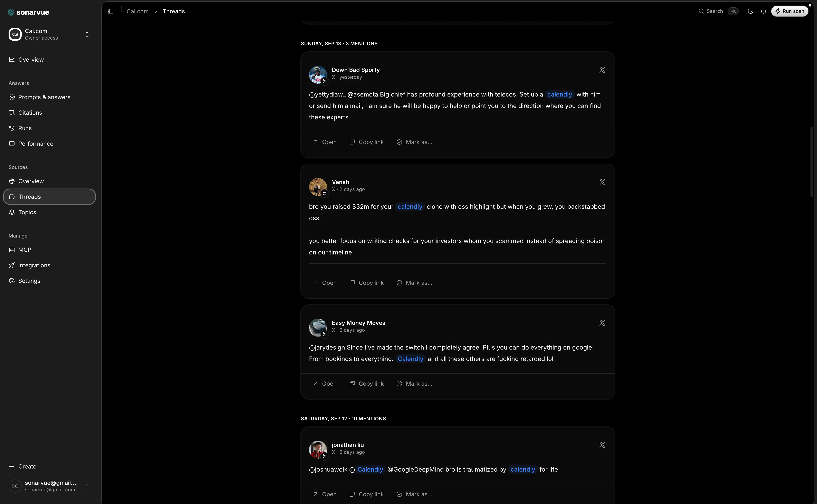Click Down Bad Sporty avatar
This screenshot has width=817, height=504.
[318, 75]
